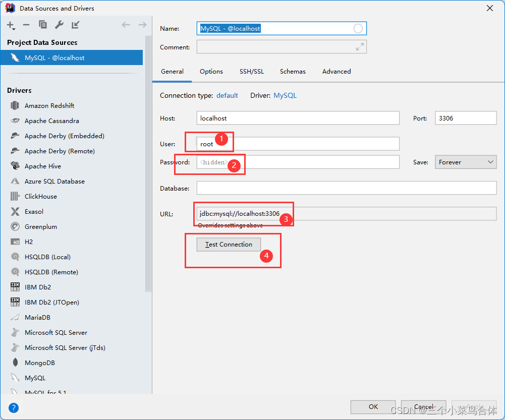Click the Back arrow icon
505x420 pixels.
(126, 25)
